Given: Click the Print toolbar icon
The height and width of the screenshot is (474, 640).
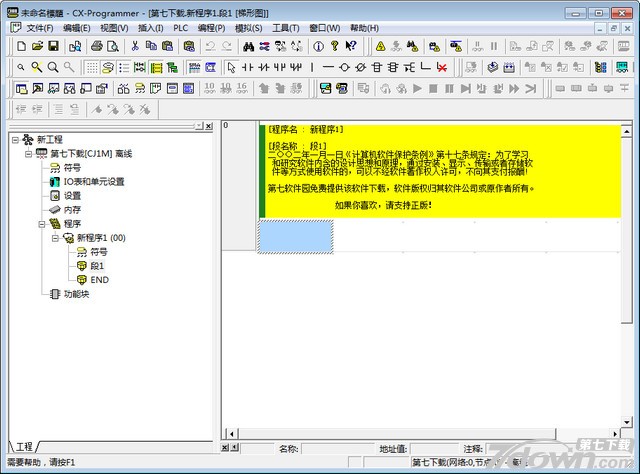Looking at the screenshot, I should [x=98, y=46].
